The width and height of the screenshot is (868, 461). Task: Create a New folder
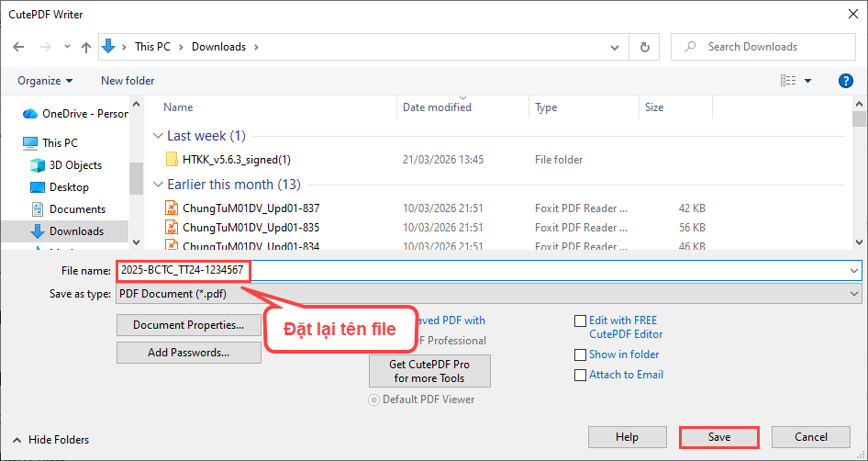[128, 81]
